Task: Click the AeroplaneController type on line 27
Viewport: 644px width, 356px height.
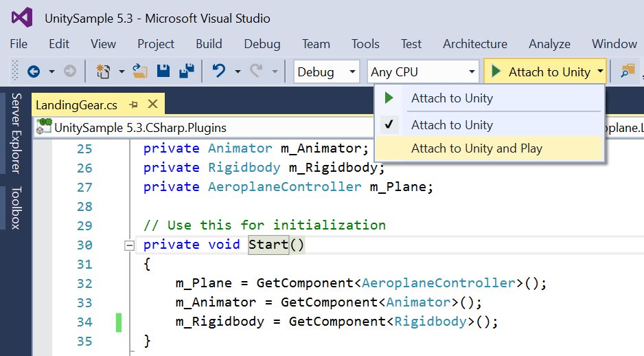Action: tap(285, 187)
